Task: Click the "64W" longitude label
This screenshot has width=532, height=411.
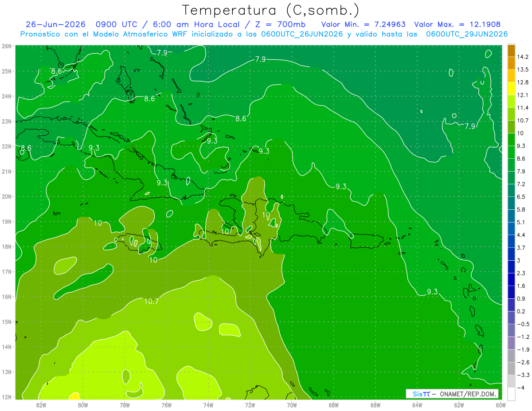Action: (x=417, y=405)
